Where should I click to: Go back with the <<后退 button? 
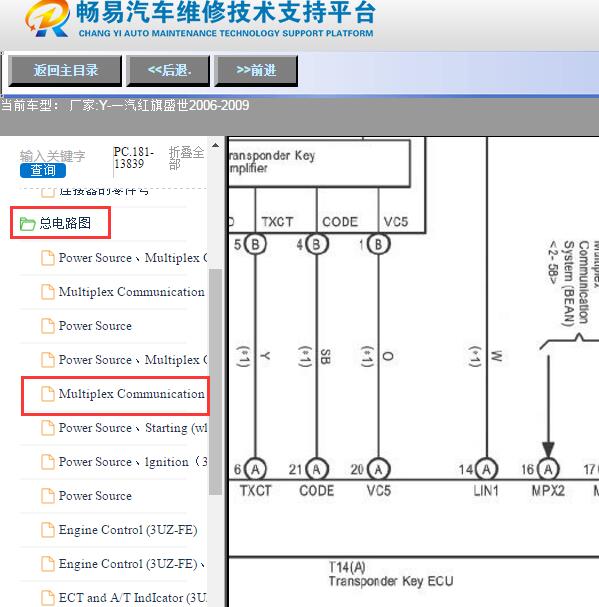click(x=168, y=70)
